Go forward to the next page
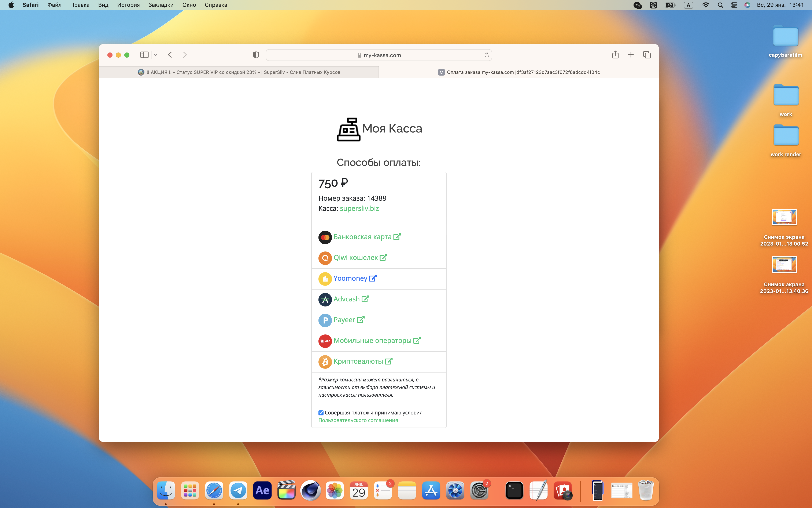Viewport: 812px width, 508px height. [x=185, y=55]
